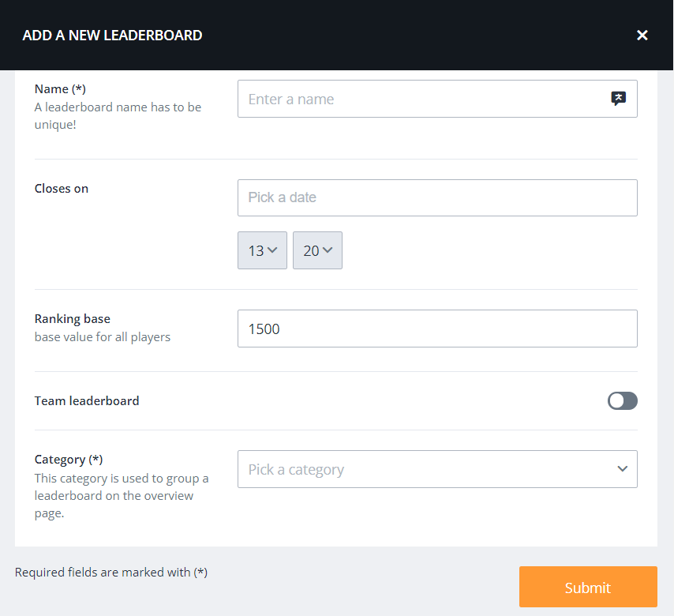The height and width of the screenshot is (616, 674).
Task: Click the Required fields note text
Action: 111,573
